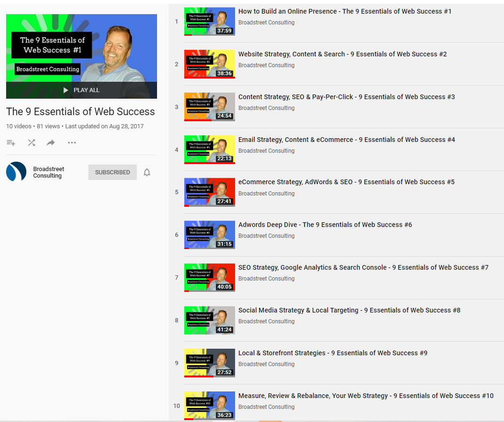Image resolution: width=504 pixels, height=422 pixels.
Task: Click channel name under Web Success #4 video
Action: pyautogui.click(x=266, y=151)
